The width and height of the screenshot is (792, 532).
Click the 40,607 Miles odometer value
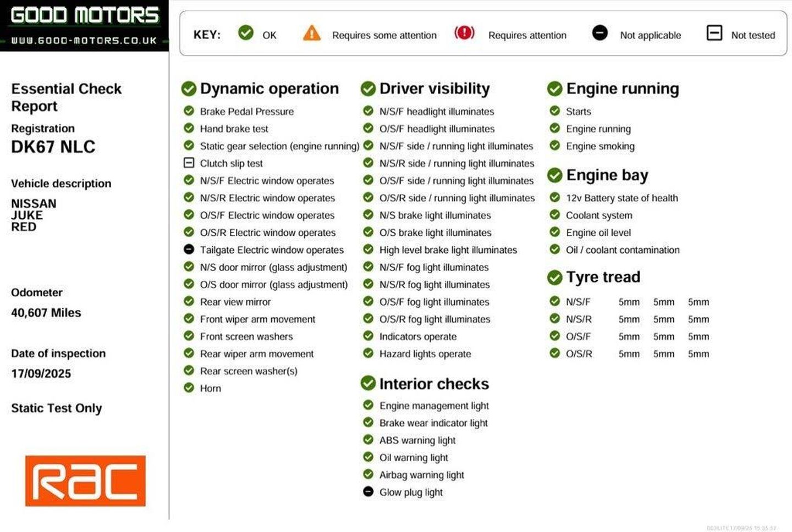tap(46, 313)
